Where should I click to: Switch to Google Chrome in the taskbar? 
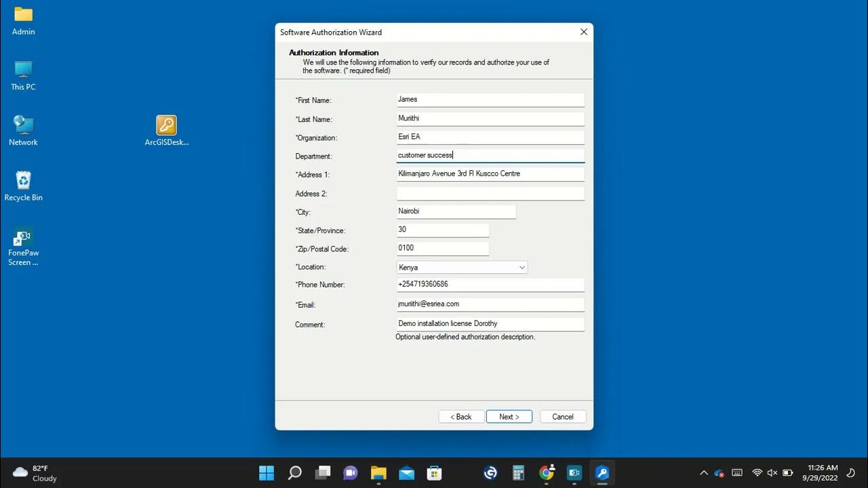[547, 472]
